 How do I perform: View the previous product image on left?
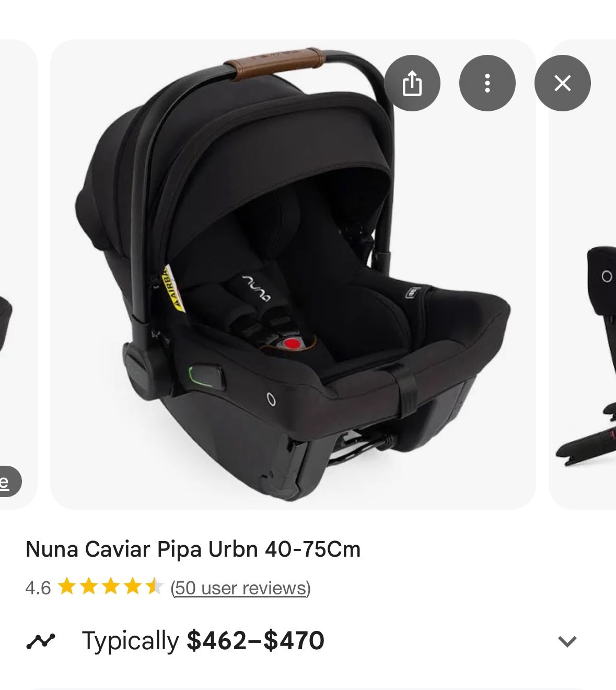pos(18,274)
